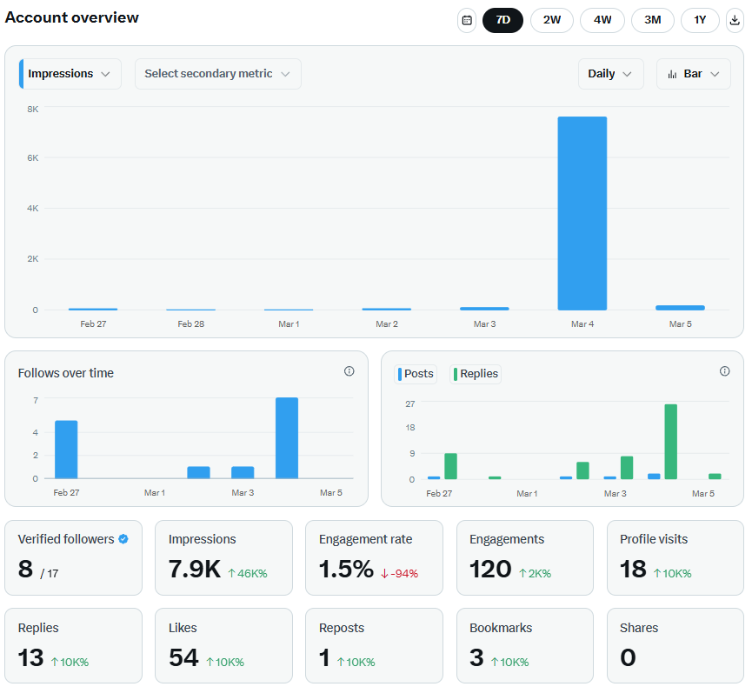Open the Bookmarks stat card

pyautogui.click(x=525, y=646)
